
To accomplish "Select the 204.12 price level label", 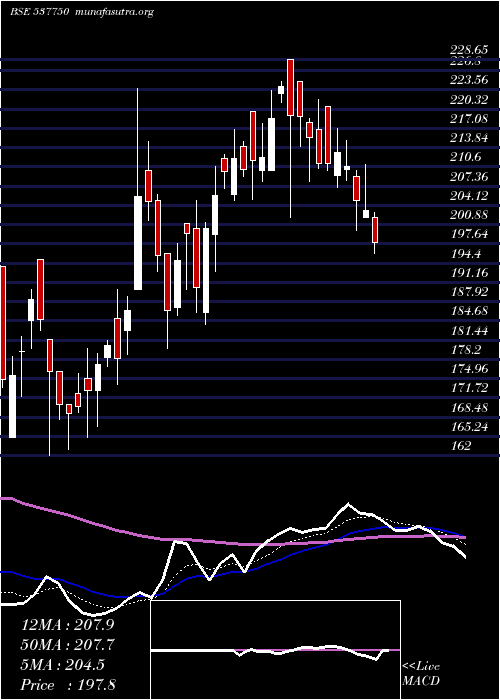I will pos(470,196).
